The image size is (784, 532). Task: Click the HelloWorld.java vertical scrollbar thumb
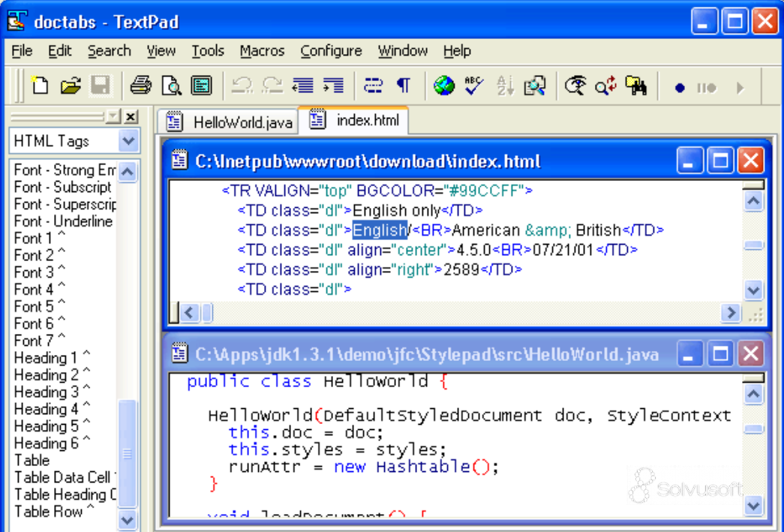[x=753, y=429]
